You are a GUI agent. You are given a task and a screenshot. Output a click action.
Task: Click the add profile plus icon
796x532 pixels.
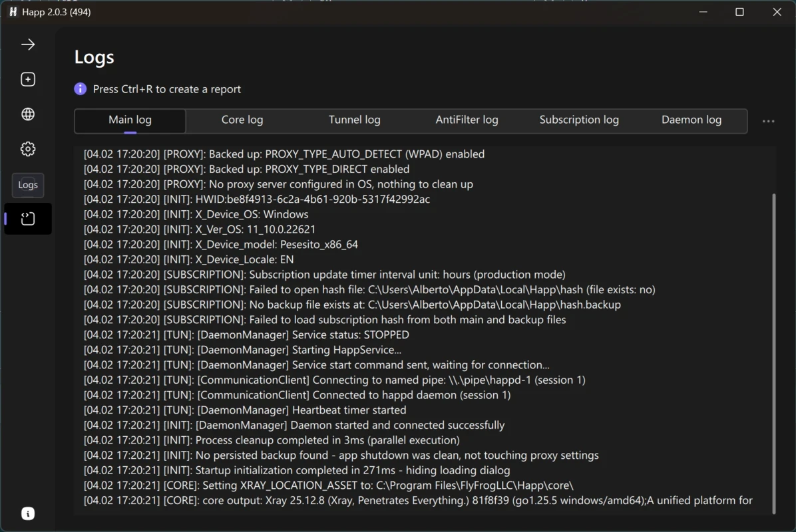(x=28, y=79)
